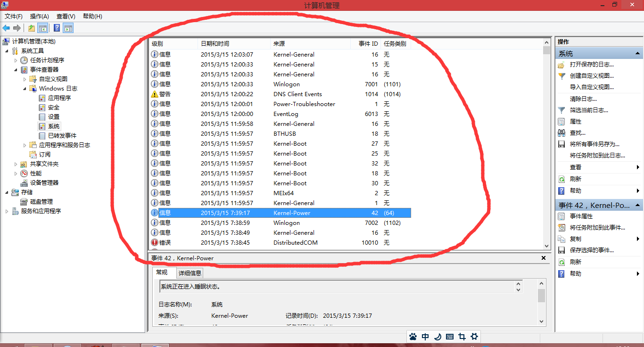Open the Security (安全) log
Screen dimensions: 644x347
(x=54, y=107)
